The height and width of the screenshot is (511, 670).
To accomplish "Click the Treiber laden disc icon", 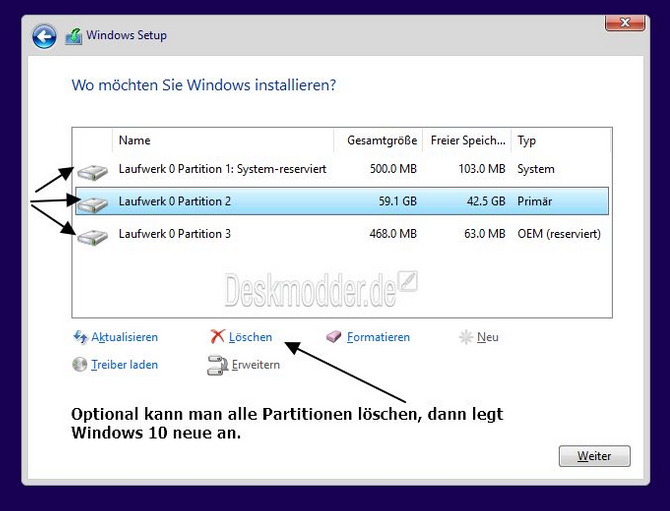I will [79, 364].
